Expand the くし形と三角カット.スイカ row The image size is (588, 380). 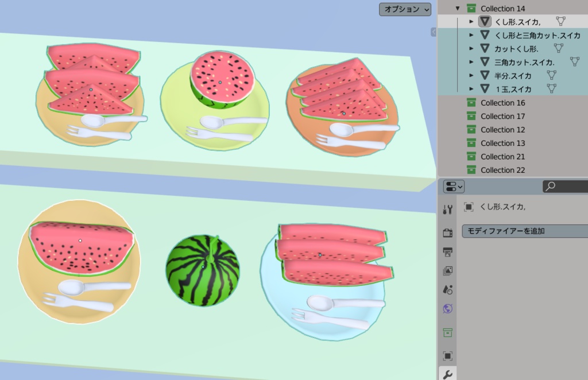[x=471, y=35]
